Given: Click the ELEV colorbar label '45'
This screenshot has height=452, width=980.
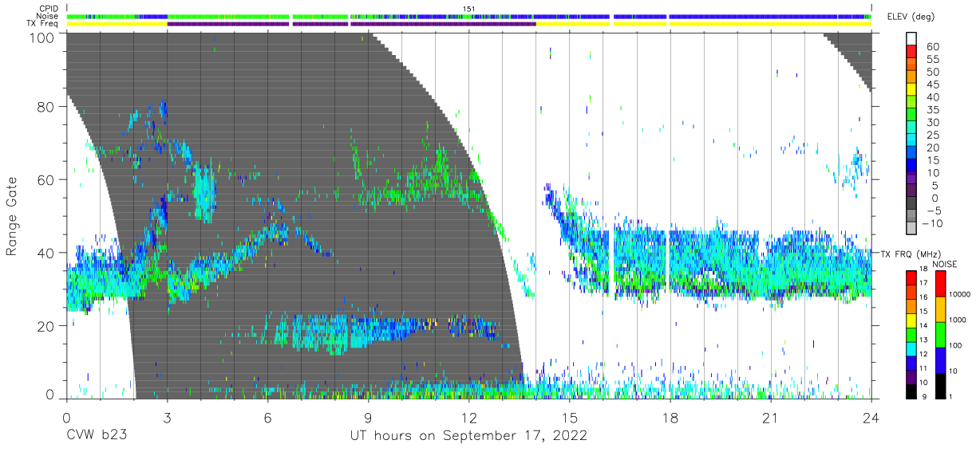Looking at the screenshot, I should (932, 85).
